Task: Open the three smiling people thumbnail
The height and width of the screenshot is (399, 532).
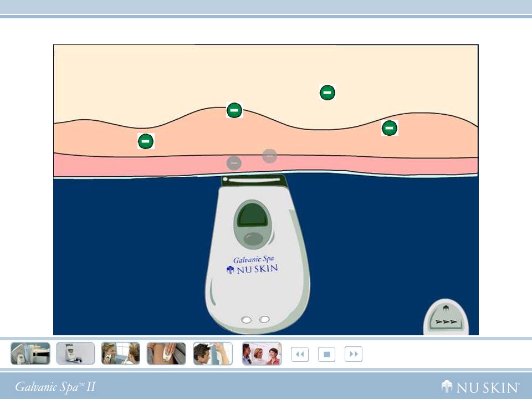Action: click(262, 354)
